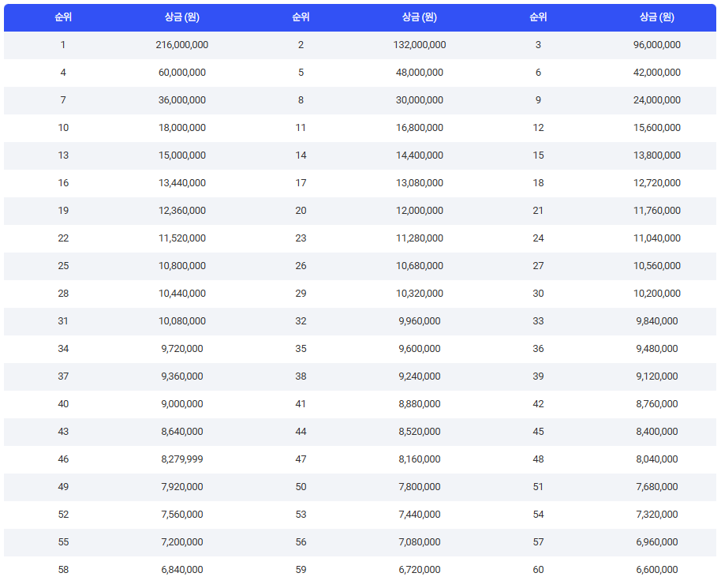The width and height of the screenshot is (721, 588).
Task: Select the 30,000,000 prize cell
Action: point(420,100)
